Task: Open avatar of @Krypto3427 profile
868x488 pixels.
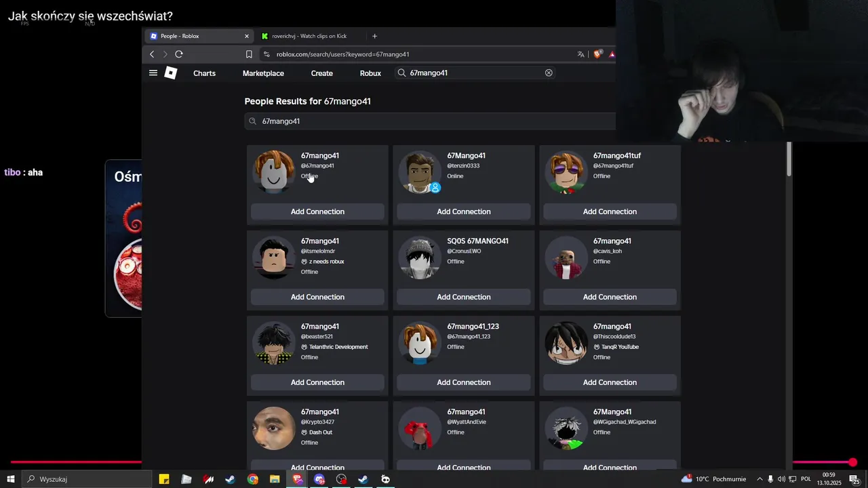Action: coord(274,428)
